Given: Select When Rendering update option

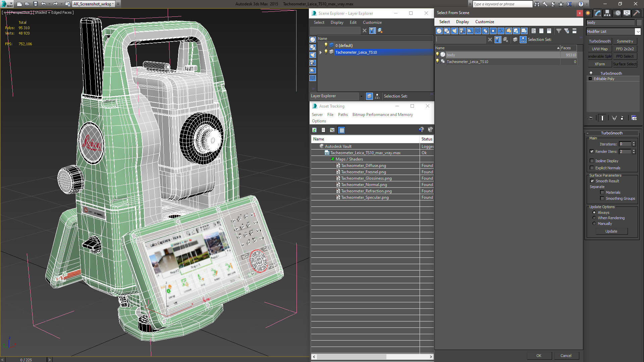Looking at the screenshot, I should (x=594, y=218).
